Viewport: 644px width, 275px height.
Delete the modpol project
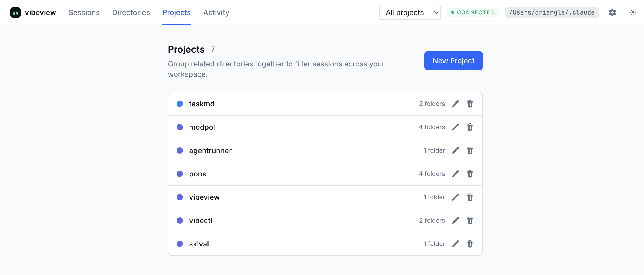(x=470, y=127)
